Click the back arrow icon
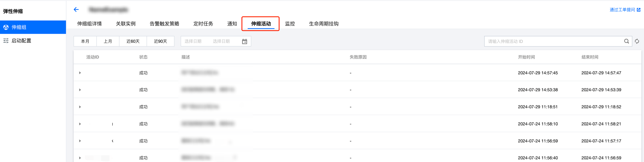Viewport: 644px width, 162px height. (76, 10)
